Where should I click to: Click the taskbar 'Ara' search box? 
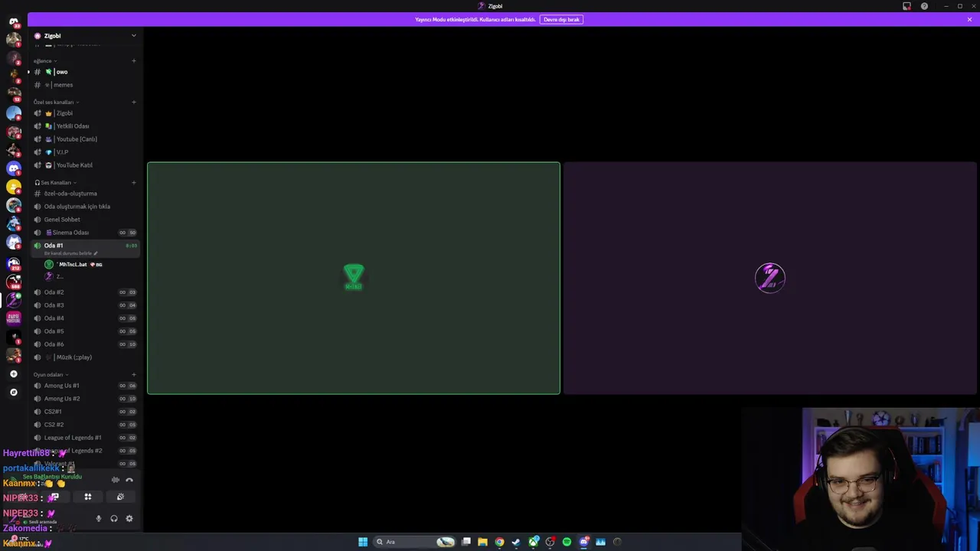(x=415, y=542)
